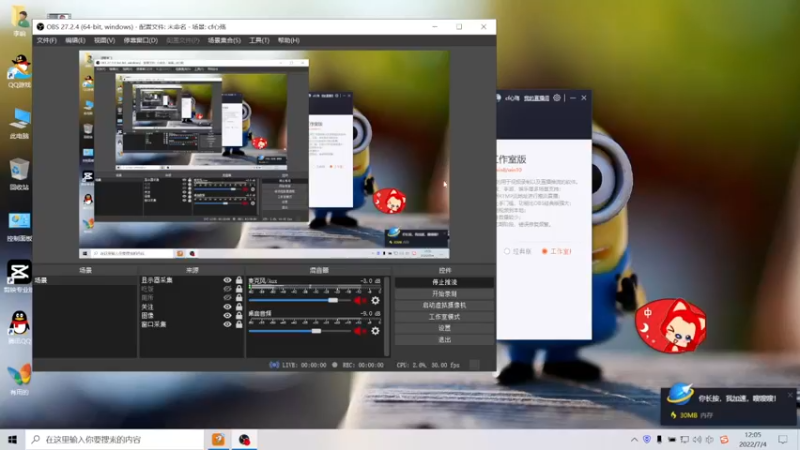800x450 pixels.
Task: Unlock the 显示器采集 source lock icon
Action: click(239, 280)
